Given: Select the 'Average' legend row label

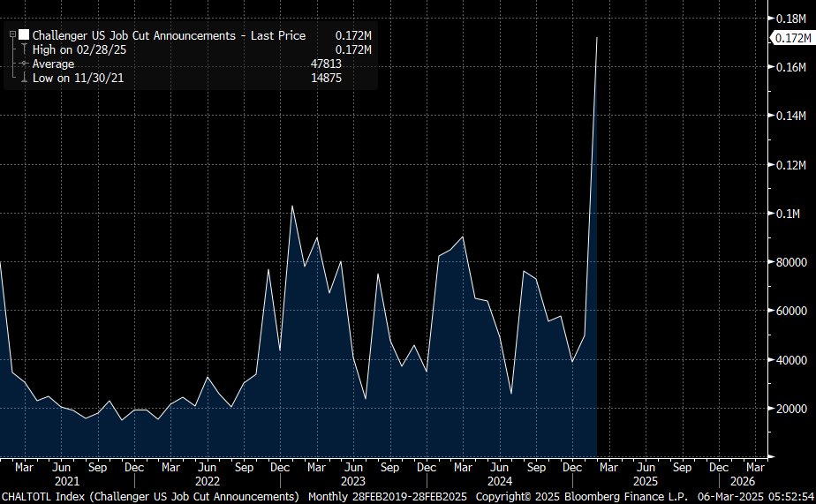Looking at the screenshot, I should (x=53, y=64).
